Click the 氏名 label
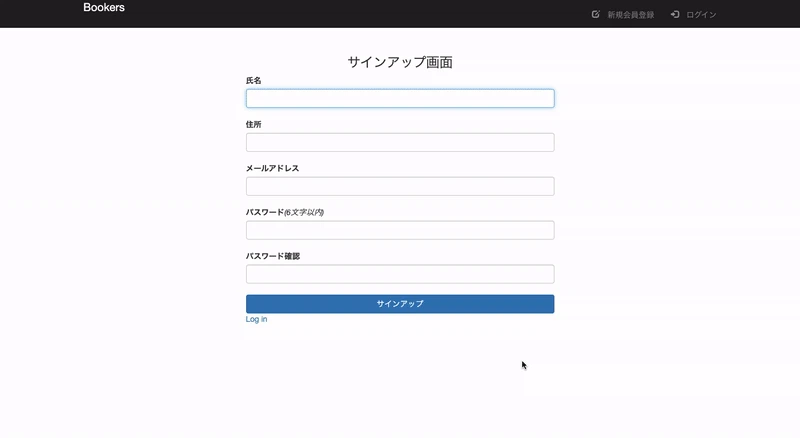The width and height of the screenshot is (800, 438). pos(254,81)
